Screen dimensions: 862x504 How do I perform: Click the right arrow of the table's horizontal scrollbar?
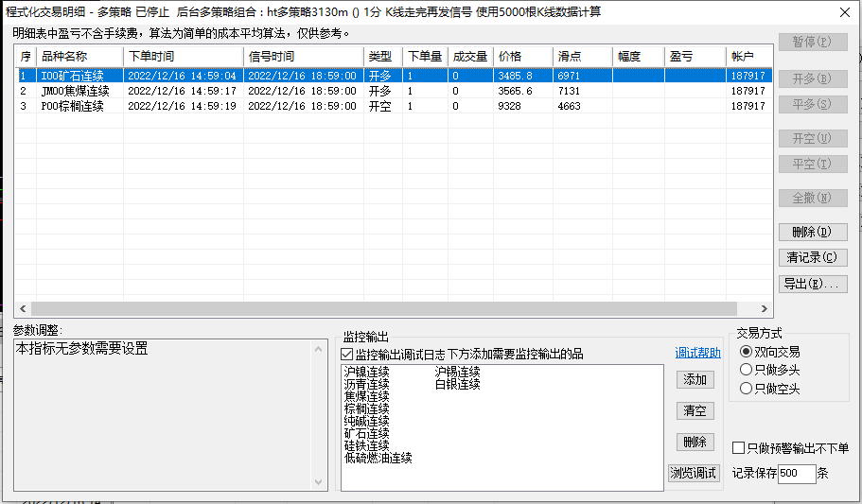[x=765, y=309]
